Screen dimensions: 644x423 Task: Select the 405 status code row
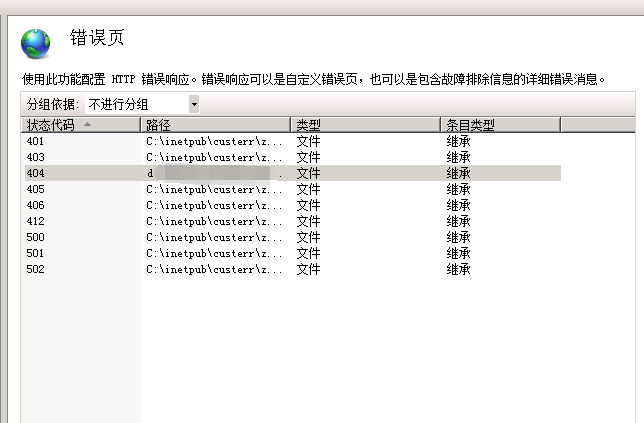35,189
